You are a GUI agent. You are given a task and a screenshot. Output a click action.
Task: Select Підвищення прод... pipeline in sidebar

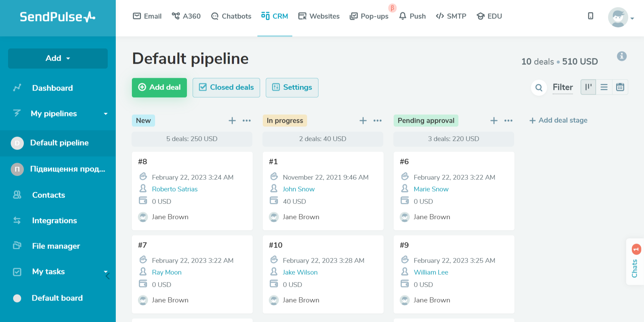(x=58, y=169)
